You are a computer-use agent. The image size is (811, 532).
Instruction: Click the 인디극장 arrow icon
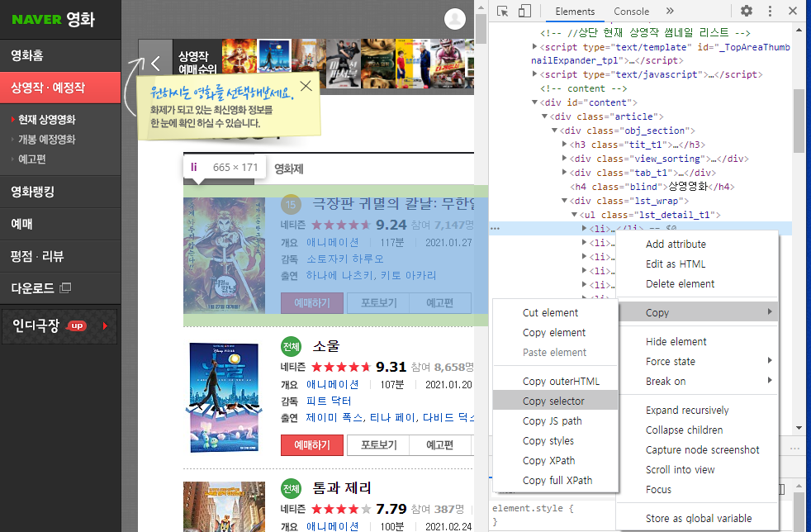coord(105,325)
